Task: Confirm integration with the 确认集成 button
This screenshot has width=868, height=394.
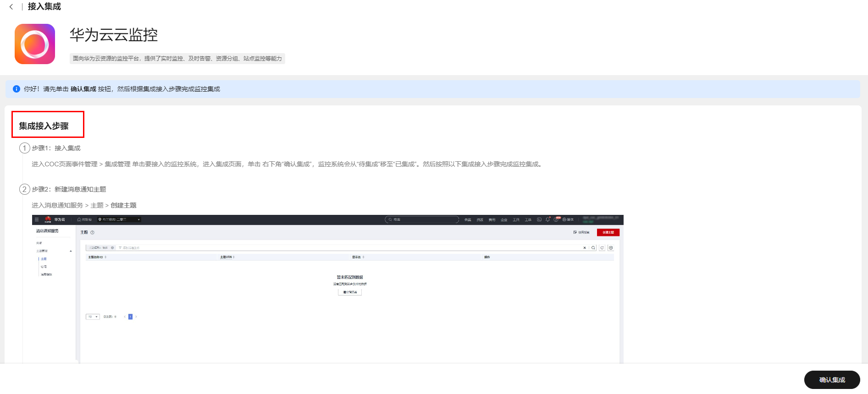Action: pos(832,380)
